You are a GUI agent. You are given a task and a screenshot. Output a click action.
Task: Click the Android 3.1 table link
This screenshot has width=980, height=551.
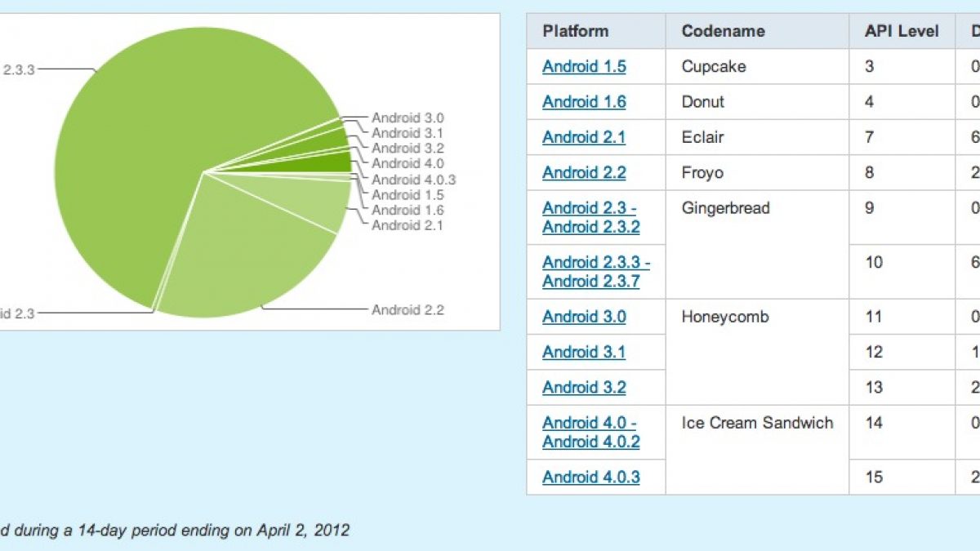click(x=584, y=352)
